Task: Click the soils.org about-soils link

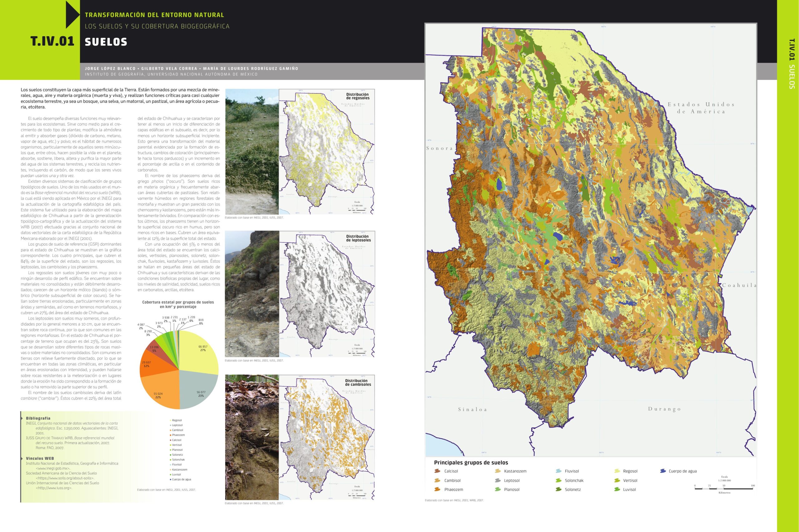Action: [65, 478]
